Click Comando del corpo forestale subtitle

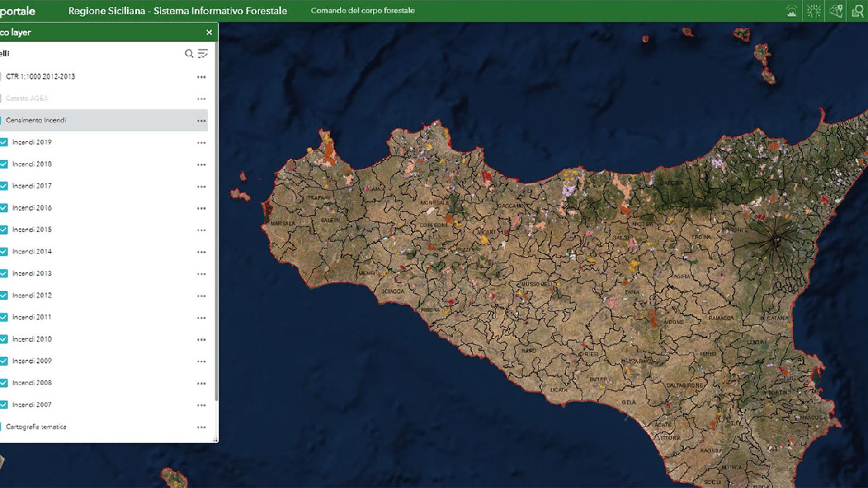tap(363, 10)
